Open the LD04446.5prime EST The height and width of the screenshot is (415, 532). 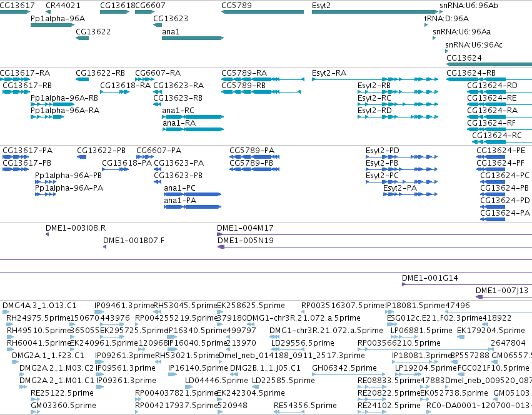tap(188, 387)
